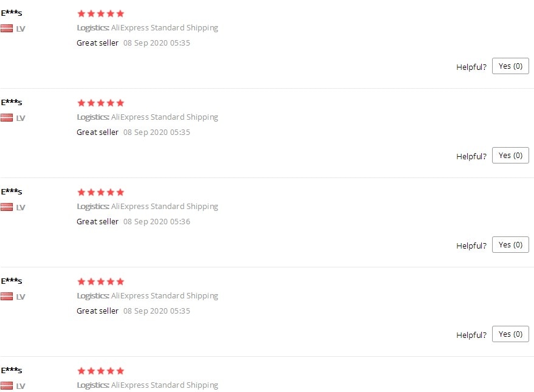534x392 pixels.
Task: Click timestamp 08 Sep 2020 05:36
Action: (x=157, y=222)
